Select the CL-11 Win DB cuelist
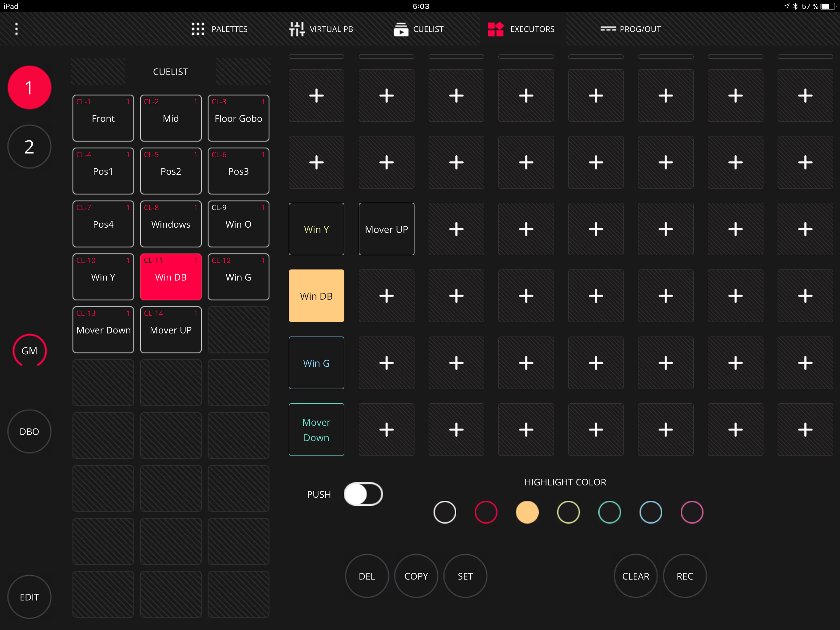 [171, 277]
